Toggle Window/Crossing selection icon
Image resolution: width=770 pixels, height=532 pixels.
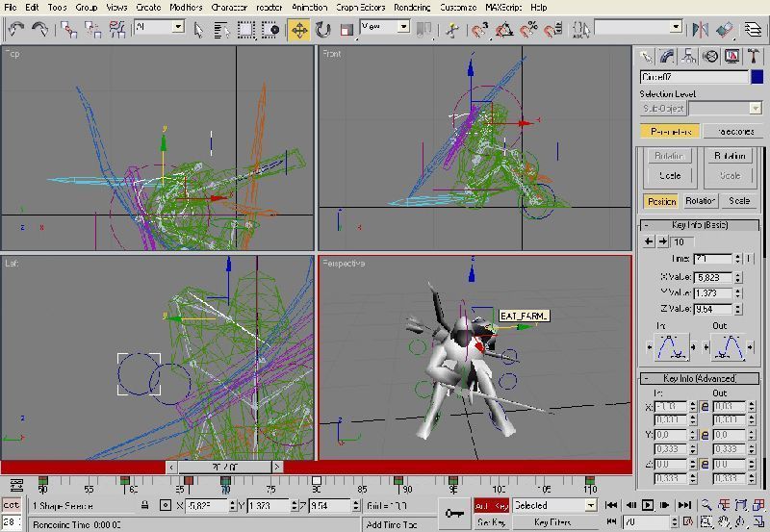[270, 30]
